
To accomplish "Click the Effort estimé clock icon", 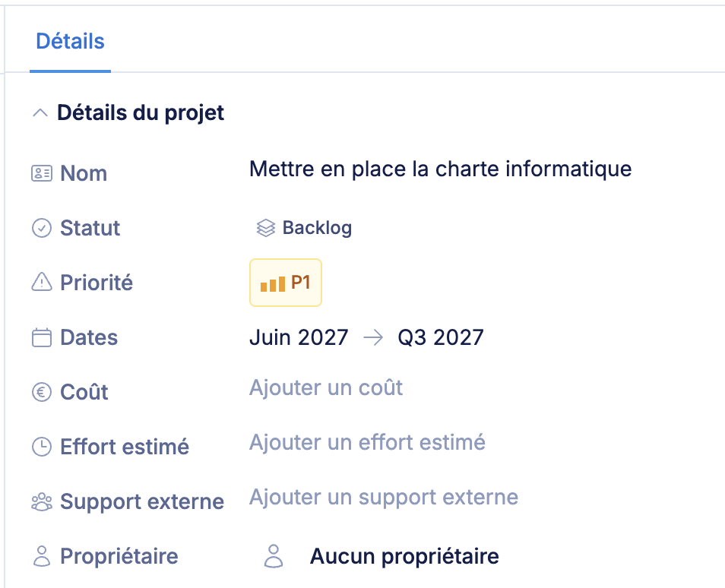I will [41, 447].
